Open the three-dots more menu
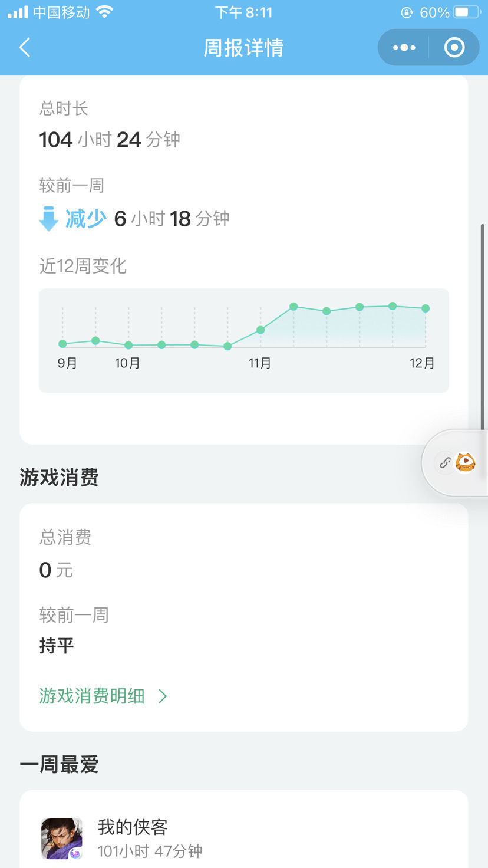This screenshot has height=868, width=488. pos(404,48)
